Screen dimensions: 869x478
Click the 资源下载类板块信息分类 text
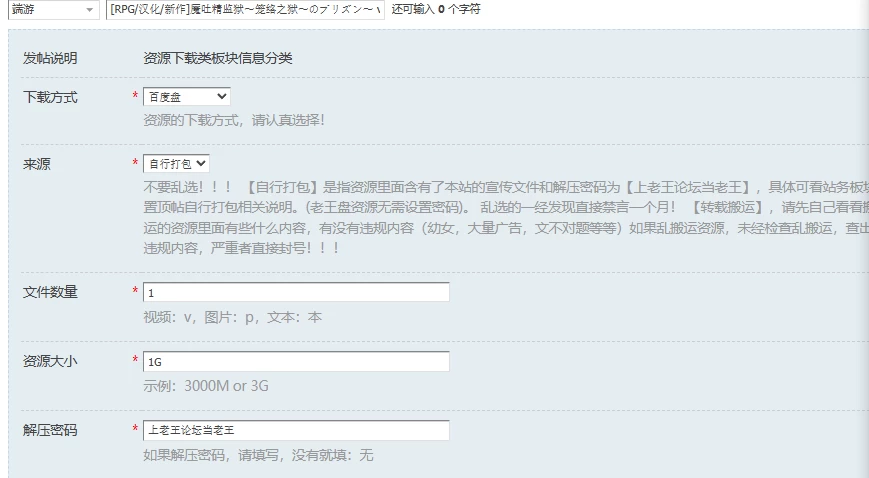pos(218,58)
